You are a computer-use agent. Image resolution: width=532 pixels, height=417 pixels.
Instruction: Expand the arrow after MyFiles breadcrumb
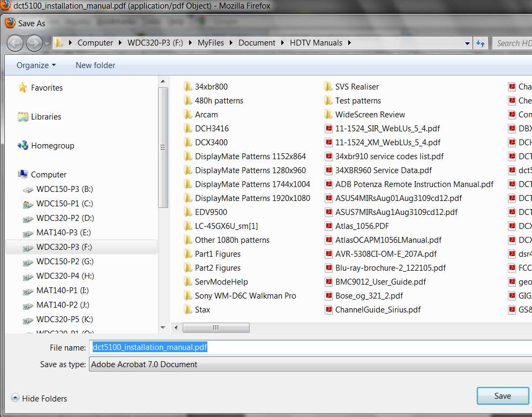[x=231, y=43]
